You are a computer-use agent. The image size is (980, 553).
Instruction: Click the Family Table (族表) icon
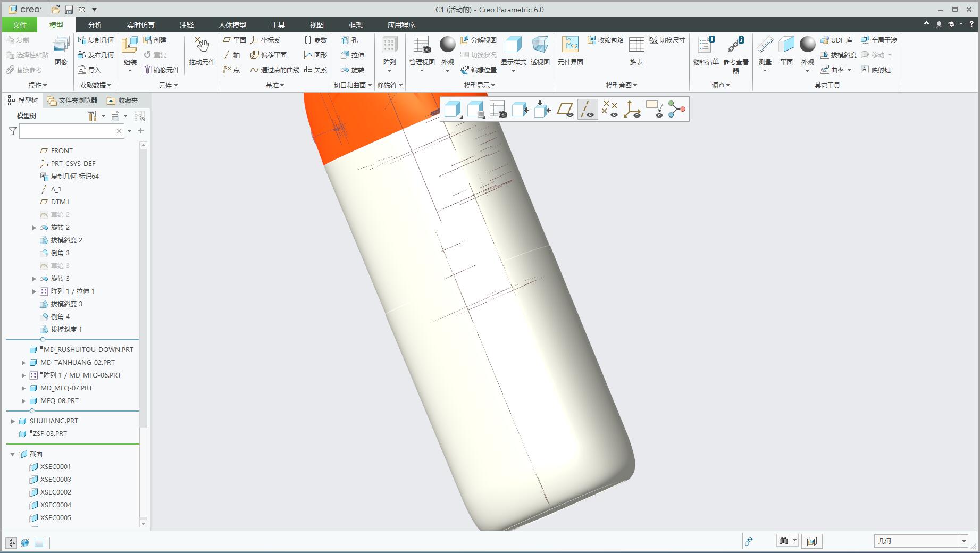click(x=636, y=52)
